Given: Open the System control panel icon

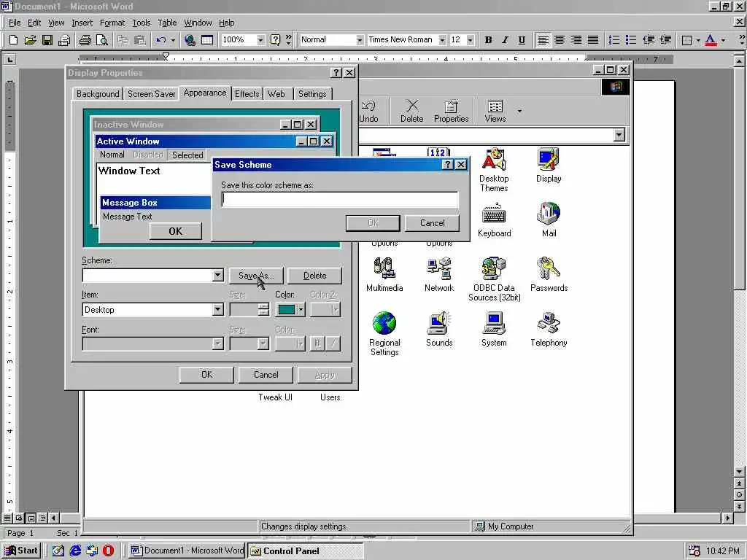Looking at the screenshot, I should (x=494, y=330).
